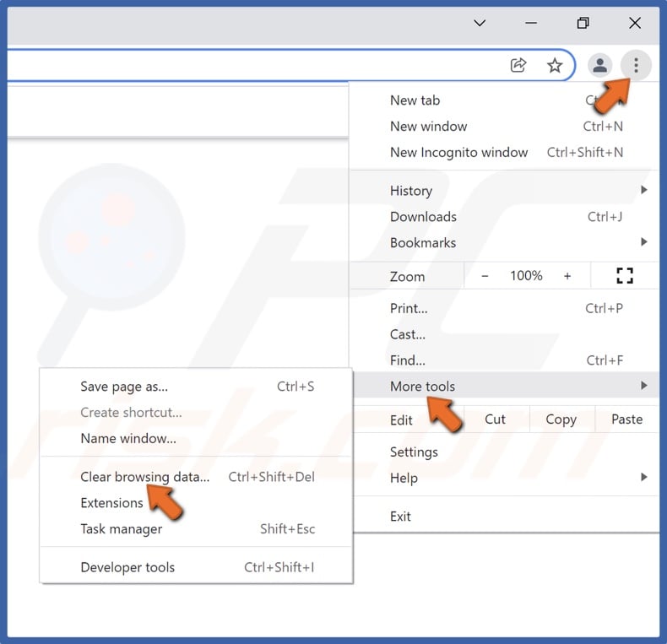Click the 100% zoom value
Screen dimensions: 667x644
point(526,276)
